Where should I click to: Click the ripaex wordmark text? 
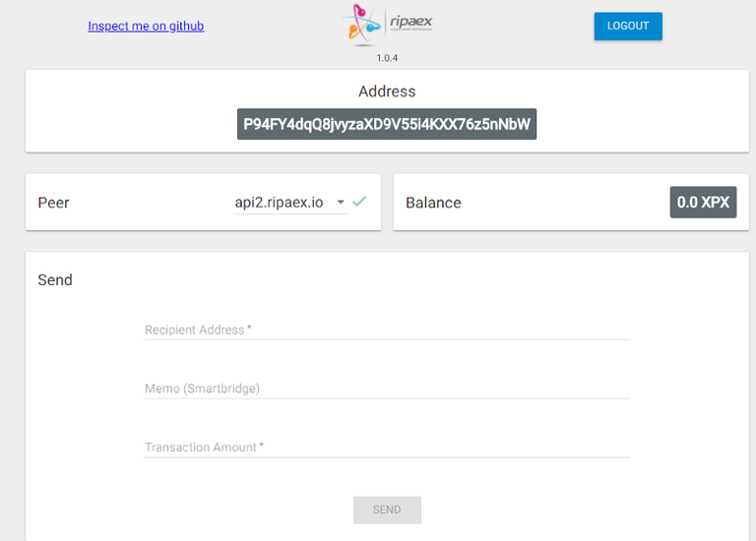click(x=410, y=21)
